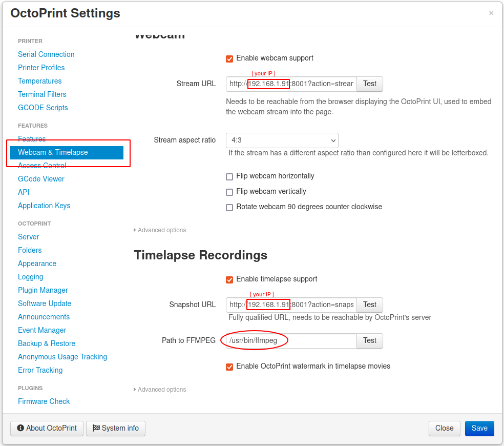
Task: Test the FFMPEG path
Action: click(370, 341)
